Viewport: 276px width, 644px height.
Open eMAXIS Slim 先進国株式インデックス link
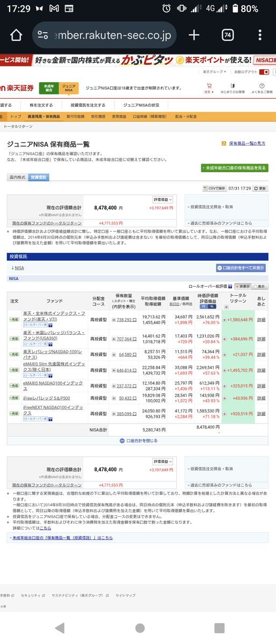click(54, 367)
